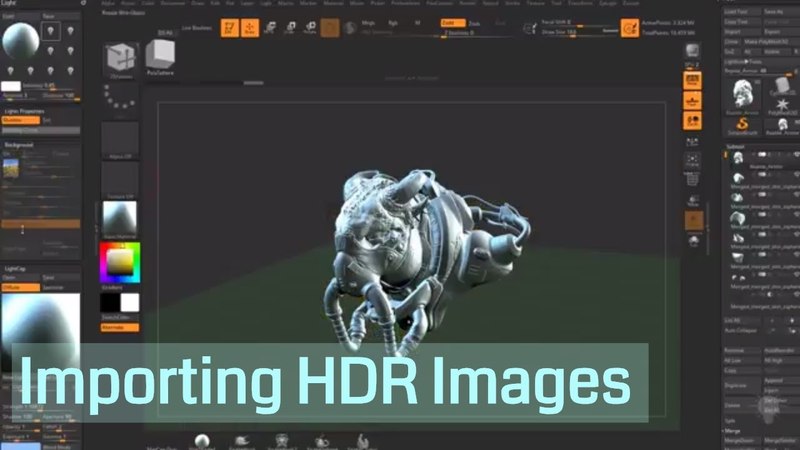800x450 pixels.
Task: Enable Zsub sculpt mode
Action: click(474, 23)
